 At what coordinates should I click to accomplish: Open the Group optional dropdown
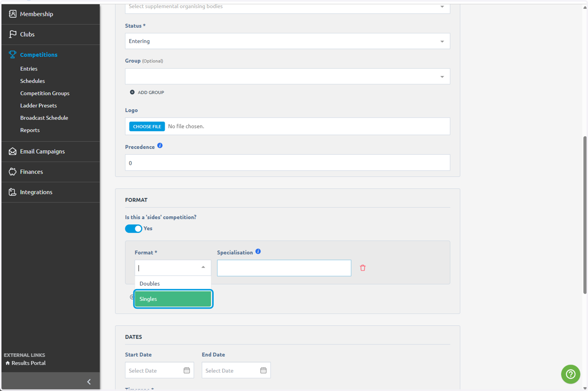click(x=288, y=76)
